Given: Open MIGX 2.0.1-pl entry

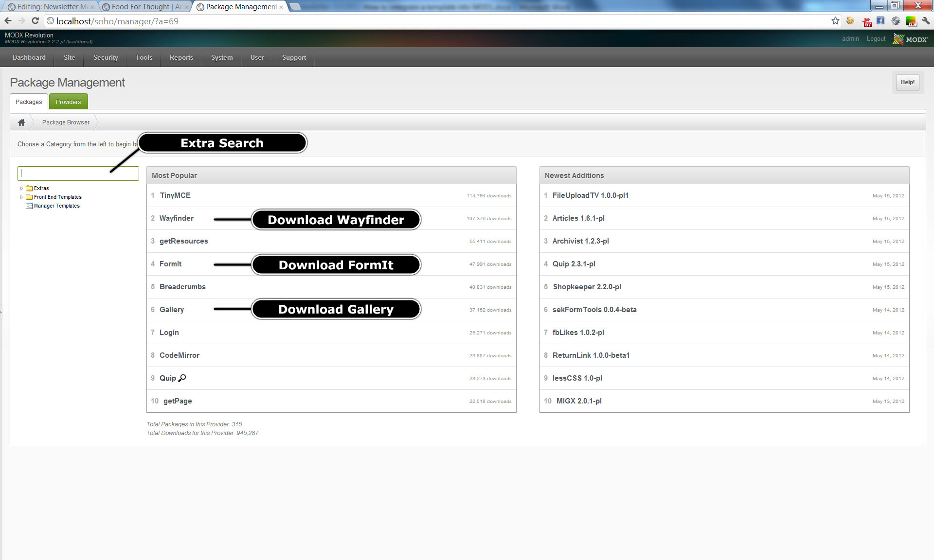Looking at the screenshot, I should tap(579, 401).
